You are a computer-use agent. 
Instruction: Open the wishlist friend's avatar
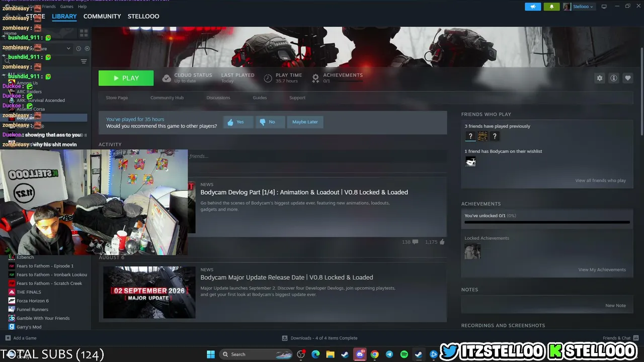[470, 161]
